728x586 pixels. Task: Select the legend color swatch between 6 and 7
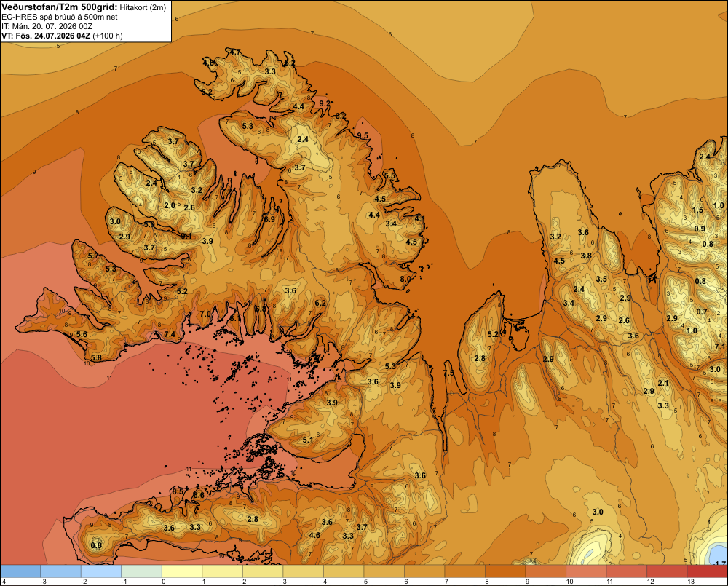424,571
